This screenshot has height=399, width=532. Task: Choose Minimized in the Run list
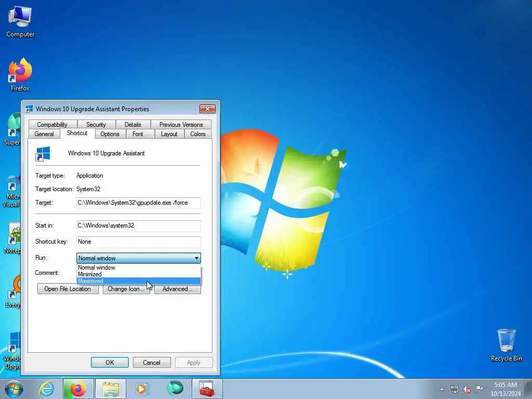[138, 274]
